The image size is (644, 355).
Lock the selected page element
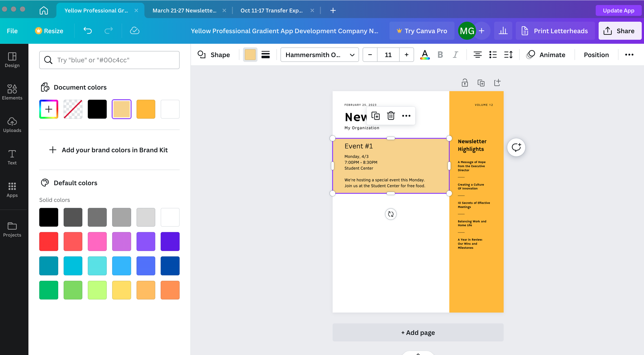point(465,83)
